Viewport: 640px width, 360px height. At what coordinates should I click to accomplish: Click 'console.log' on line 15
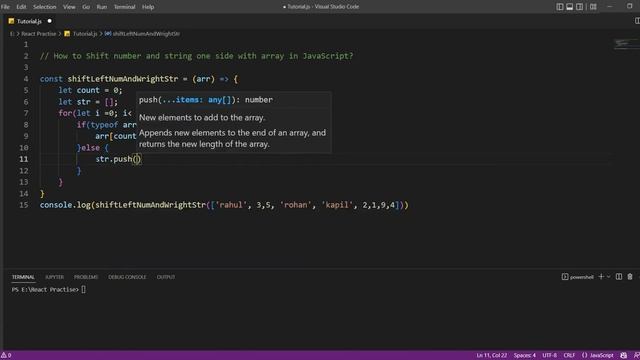coord(65,204)
